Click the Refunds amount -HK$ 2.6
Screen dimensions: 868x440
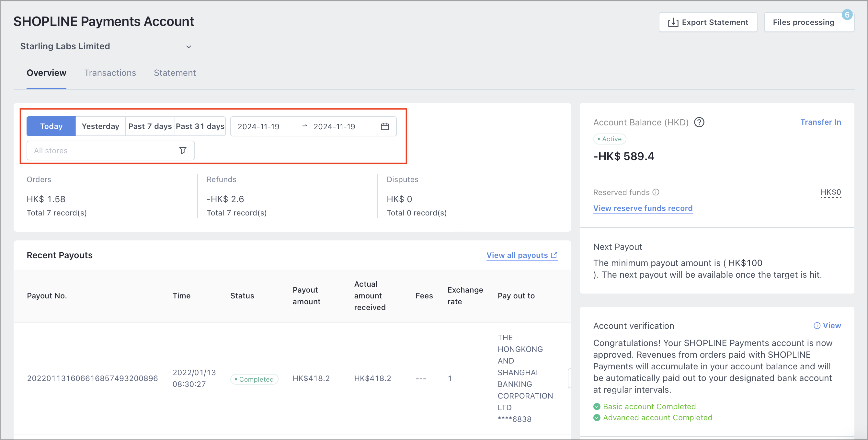(x=225, y=199)
